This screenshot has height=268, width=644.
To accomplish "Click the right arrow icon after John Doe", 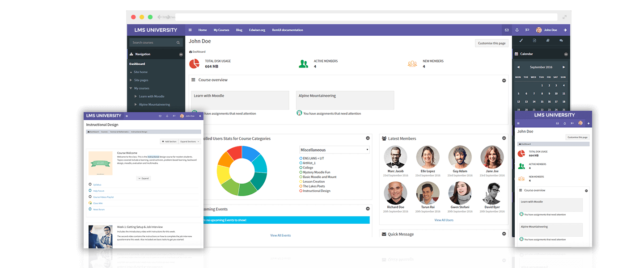I will [565, 30].
